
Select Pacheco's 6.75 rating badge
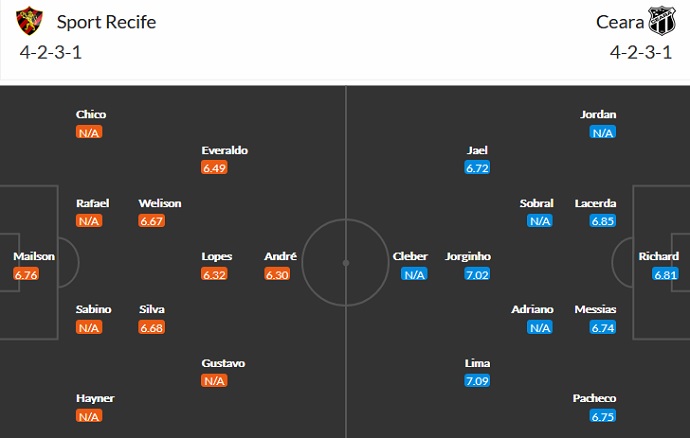tap(602, 416)
